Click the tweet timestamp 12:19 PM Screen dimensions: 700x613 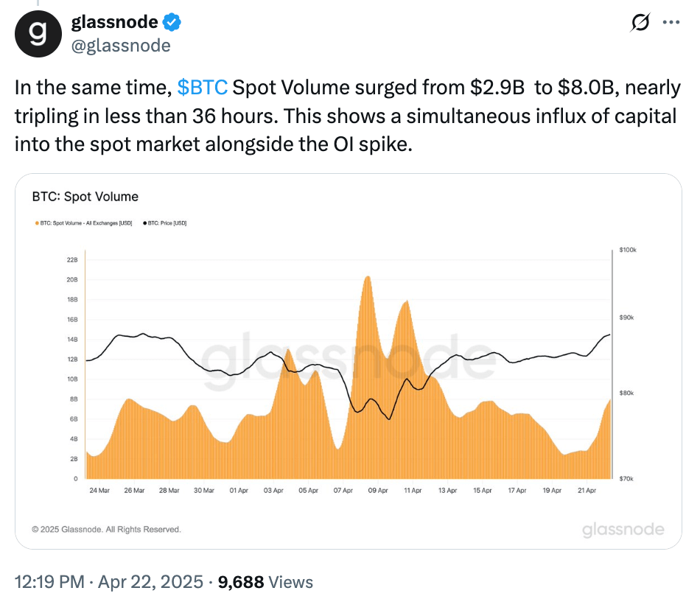[x=49, y=582]
